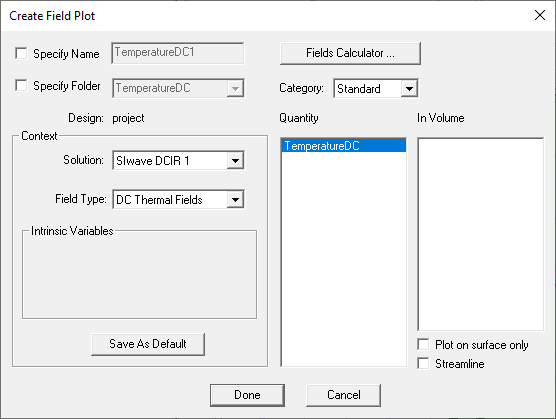Click Save As Default button
This screenshot has height=419, width=556.
point(148,344)
